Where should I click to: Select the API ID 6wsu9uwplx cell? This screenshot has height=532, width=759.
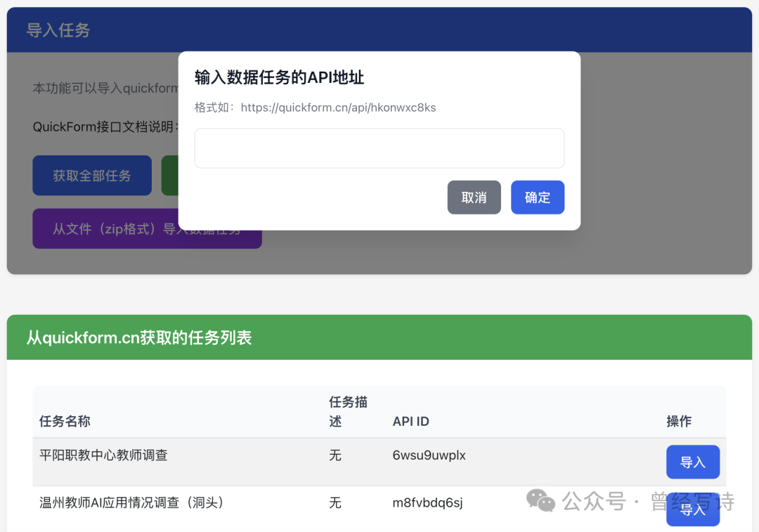[429, 455]
